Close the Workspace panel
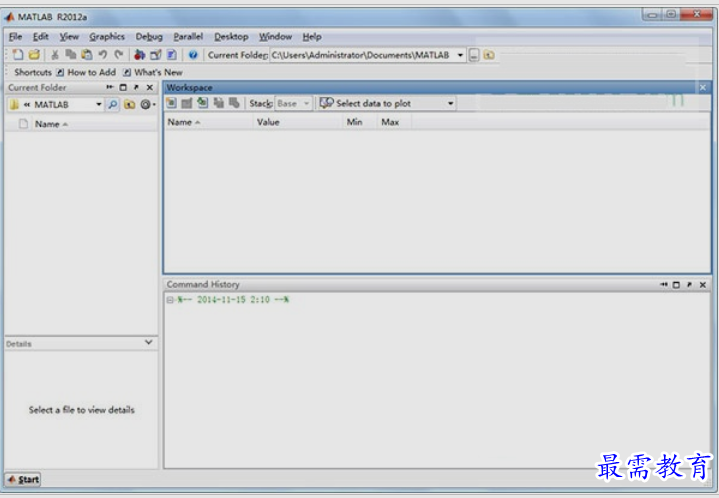The width and height of the screenshot is (719, 498). (702, 87)
